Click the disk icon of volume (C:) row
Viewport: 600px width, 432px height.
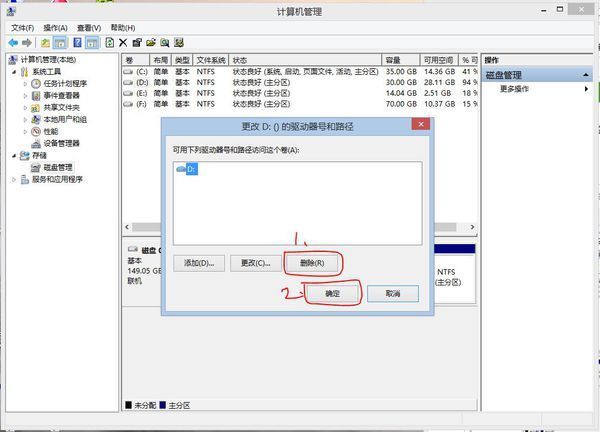point(128,72)
